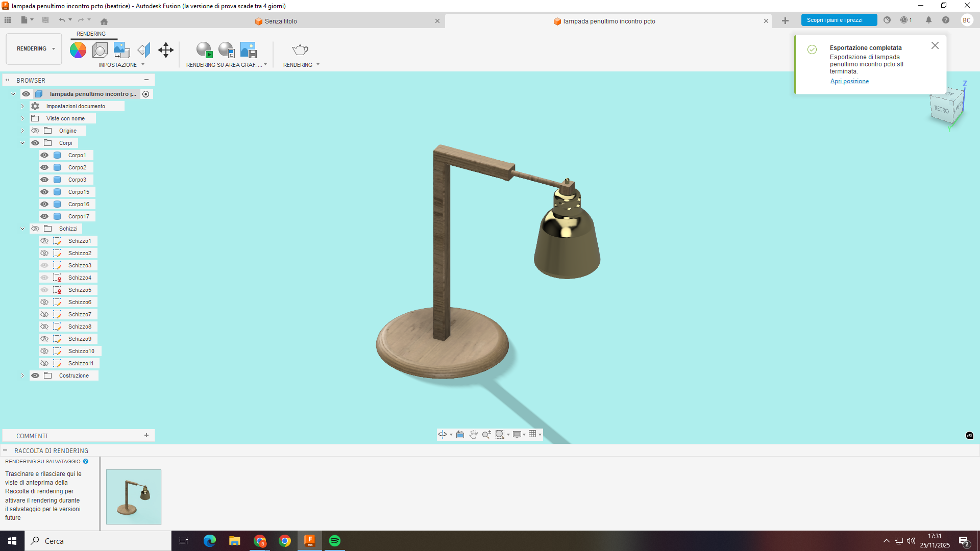This screenshot has width=980, height=551.
Task: Show the Schizzi folder visibility
Action: [35, 228]
